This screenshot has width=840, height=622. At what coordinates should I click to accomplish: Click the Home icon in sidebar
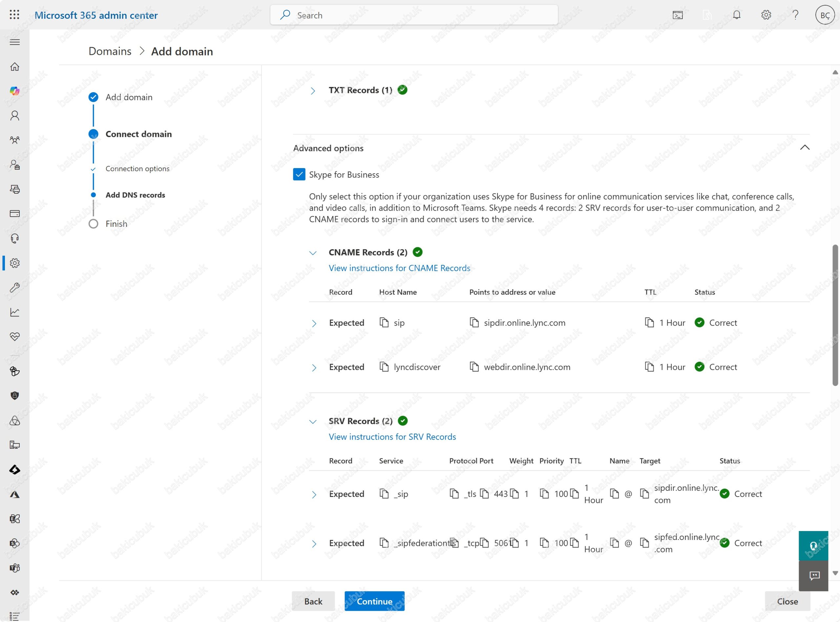(x=15, y=67)
